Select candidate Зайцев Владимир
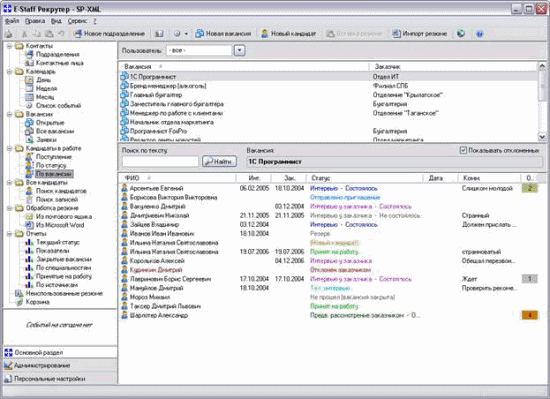This screenshot has height=399, width=550. (328, 224)
